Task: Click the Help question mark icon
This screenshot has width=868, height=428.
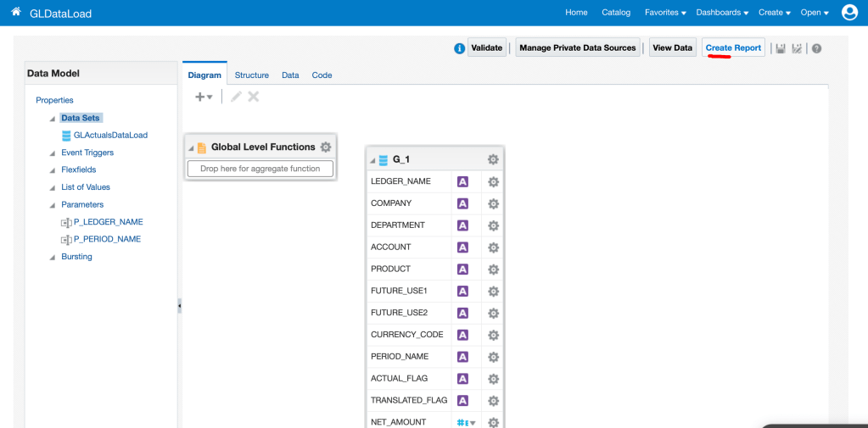Action: [816, 48]
